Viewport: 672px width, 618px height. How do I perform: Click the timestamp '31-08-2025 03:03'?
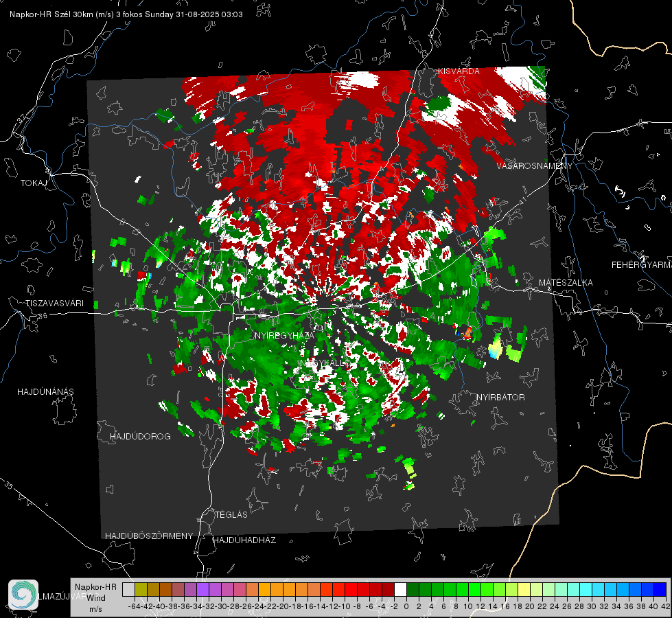[x=209, y=14]
